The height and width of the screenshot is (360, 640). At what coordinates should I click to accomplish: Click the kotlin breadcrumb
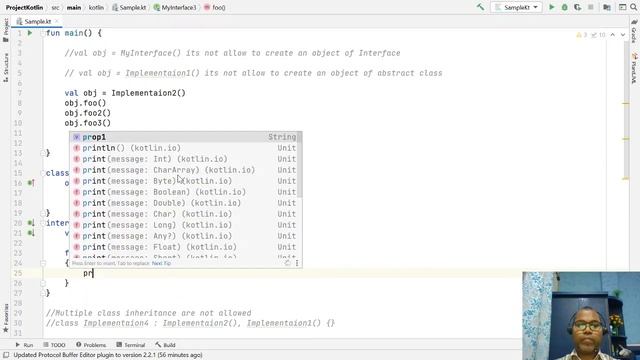[96, 7]
